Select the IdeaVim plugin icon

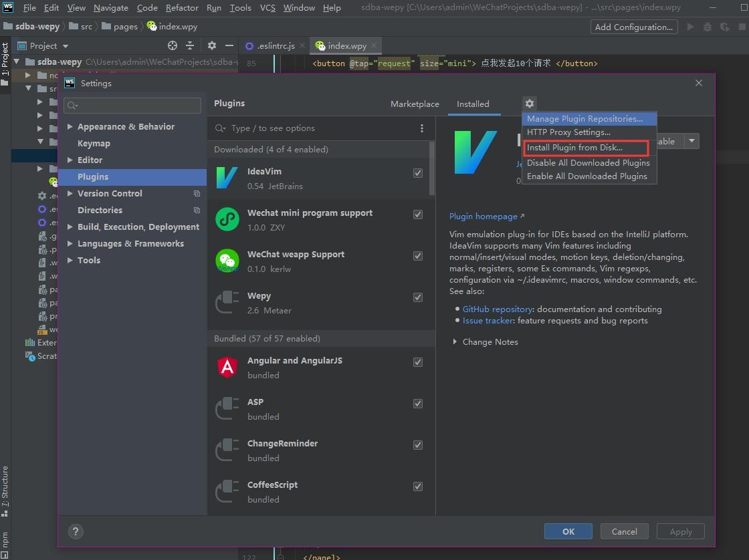(x=227, y=178)
